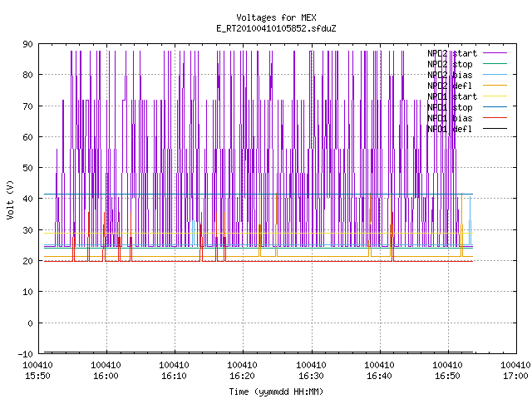This screenshot has width=532, height=399.
Task: Click the 'Volt (V)' y-axis label
Action: pos(11,199)
